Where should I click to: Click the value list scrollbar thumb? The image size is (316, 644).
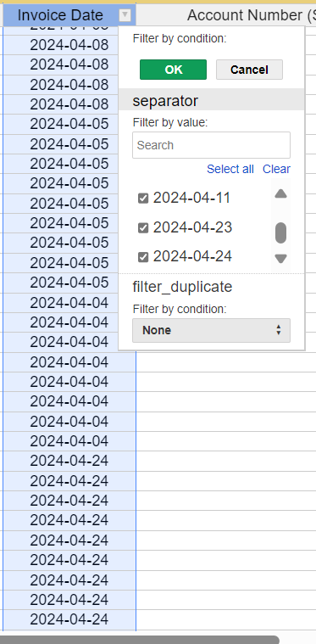coord(280,232)
